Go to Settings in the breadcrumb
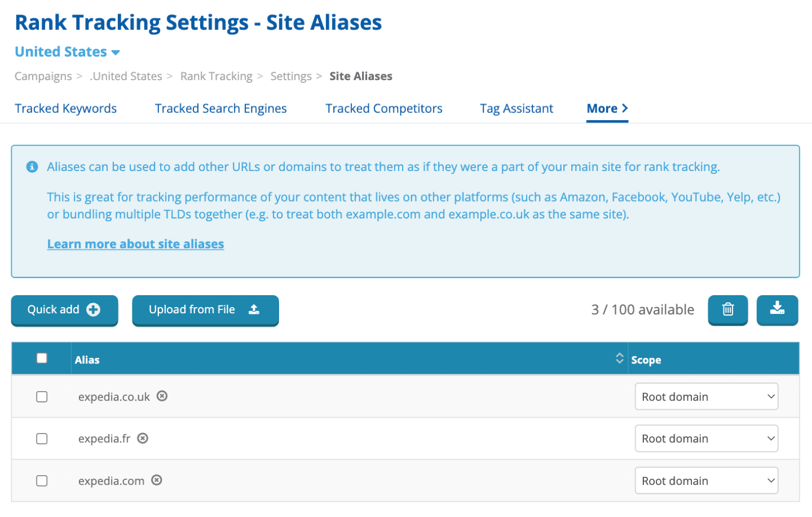The image size is (812, 517). [291, 76]
